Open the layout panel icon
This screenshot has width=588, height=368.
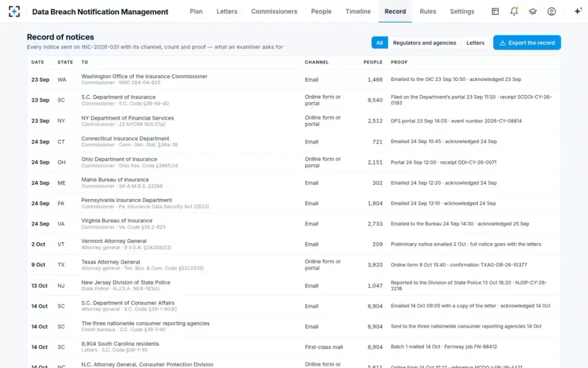pyautogui.click(x=495, y=11)
